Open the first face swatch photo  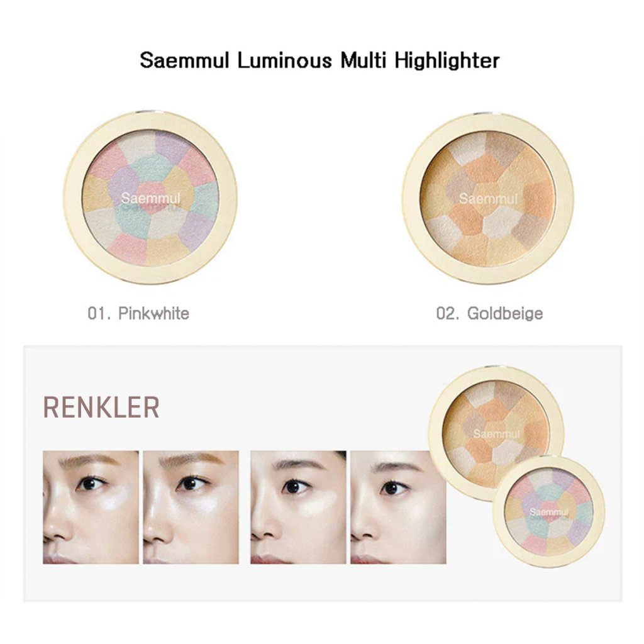tap(91, 508)
